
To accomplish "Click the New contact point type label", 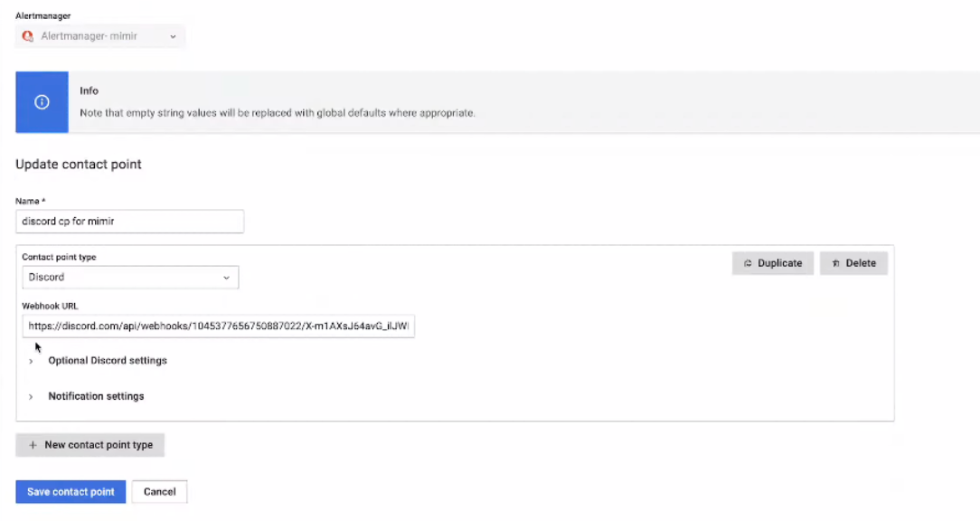I will 99,445.
